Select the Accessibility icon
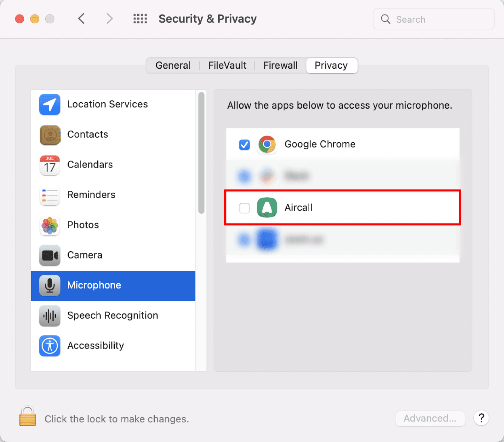 (x=49, y=346)
